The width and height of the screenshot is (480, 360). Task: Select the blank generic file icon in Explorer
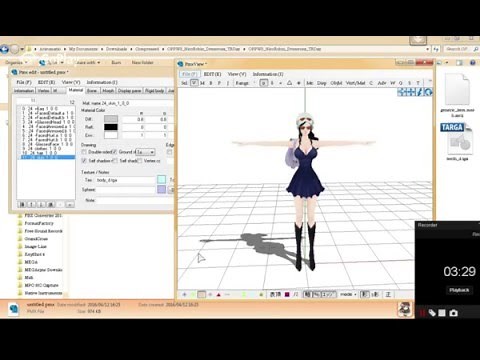(457, 89)
